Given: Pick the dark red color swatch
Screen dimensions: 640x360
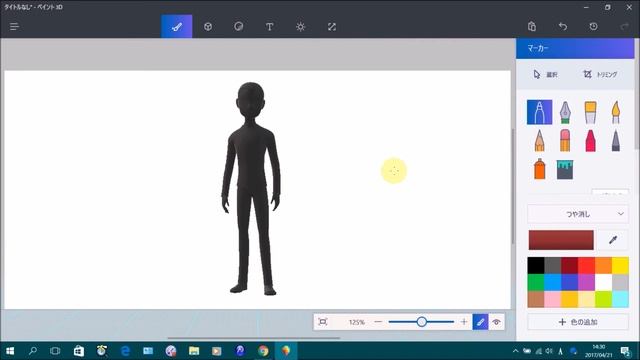Looking at the screenshot, I should pyautogui.click(x=569, y=265).
